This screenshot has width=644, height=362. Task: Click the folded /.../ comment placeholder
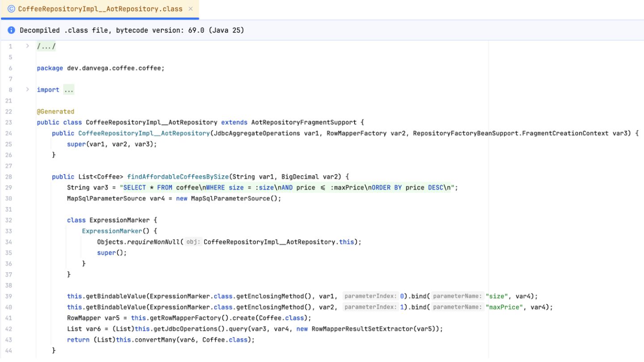click(x=46, y=46)
